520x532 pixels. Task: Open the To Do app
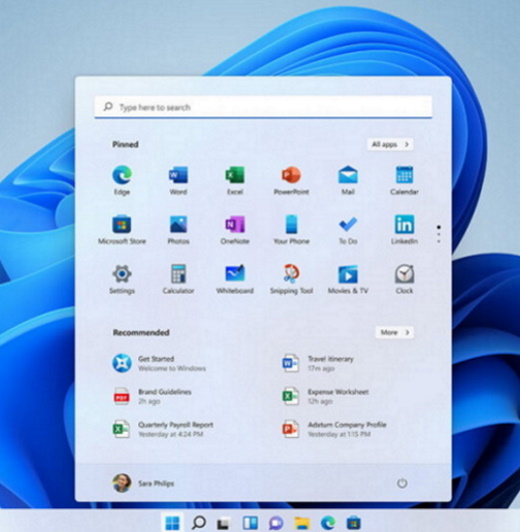click(x=348, y=230)
